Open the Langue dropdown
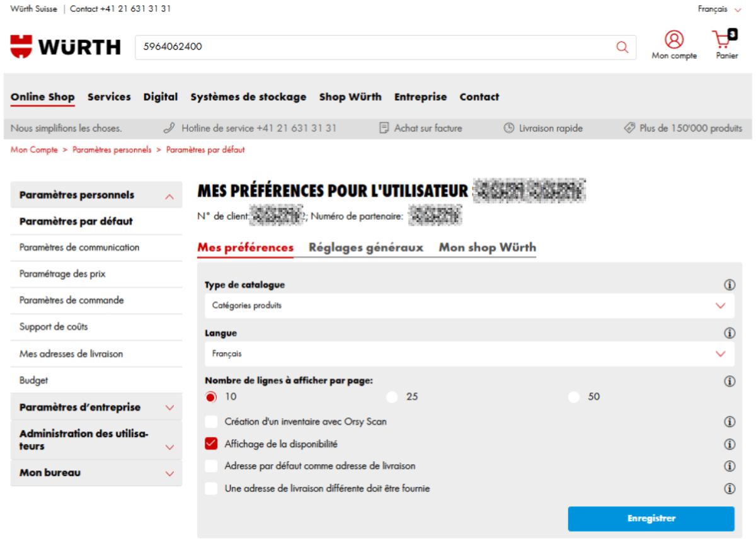Screen dimensions: 756x558 click(469, 354)
